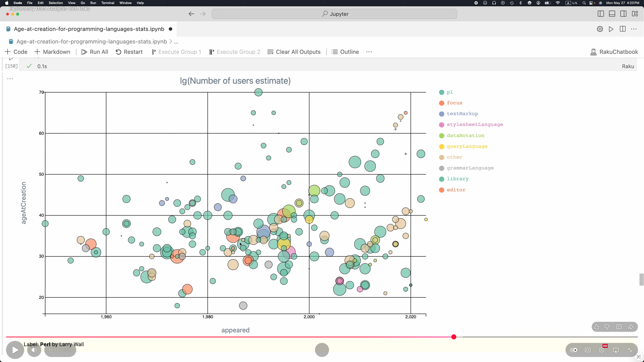Open notebook settings gear icon
This screenshot has height=362, width=644.
pyautogui.click(x=600, y=29)
